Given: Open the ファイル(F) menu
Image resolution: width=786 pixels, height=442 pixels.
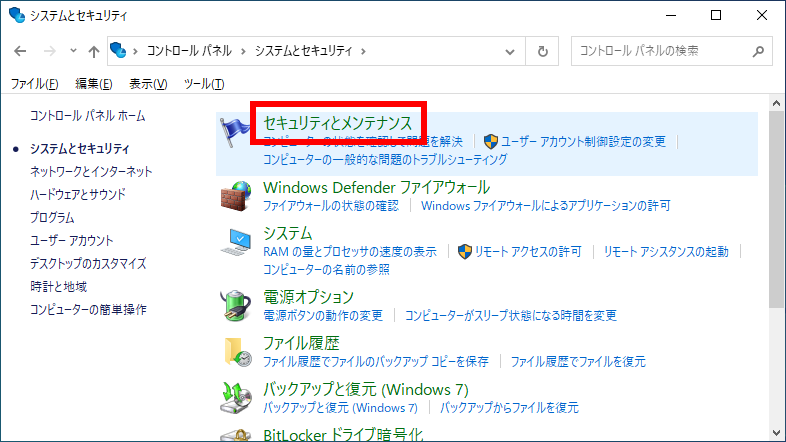Looking at the screenshot, I should tap(34, 84).
